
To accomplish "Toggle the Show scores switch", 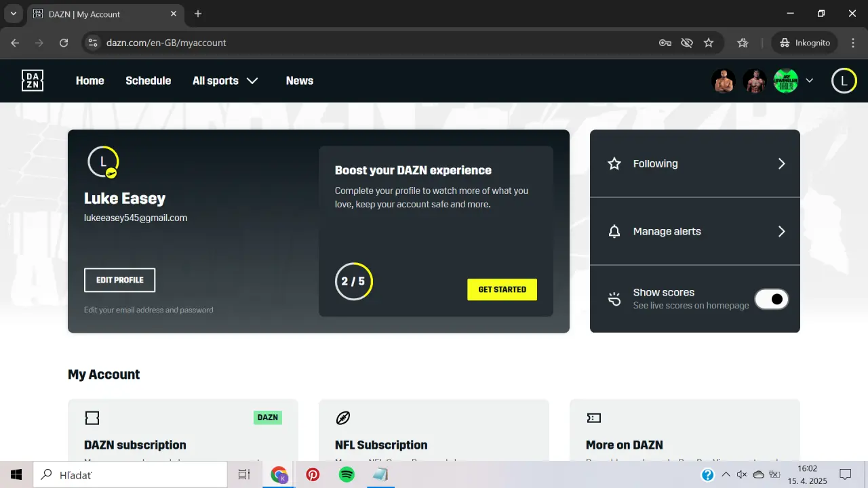I will [x=772, y=299].
